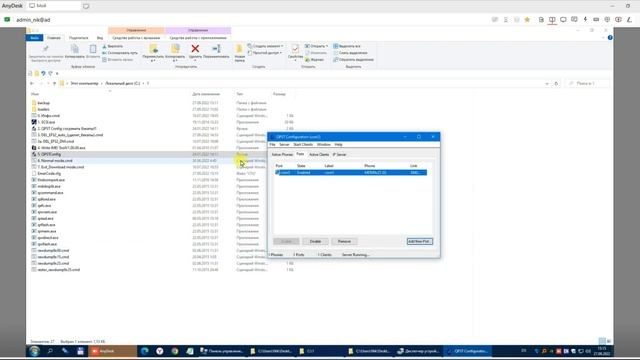Collapse the Explorer ribbon with the chevron
This screenshot has width=640, height=360.
pos(603,38)
